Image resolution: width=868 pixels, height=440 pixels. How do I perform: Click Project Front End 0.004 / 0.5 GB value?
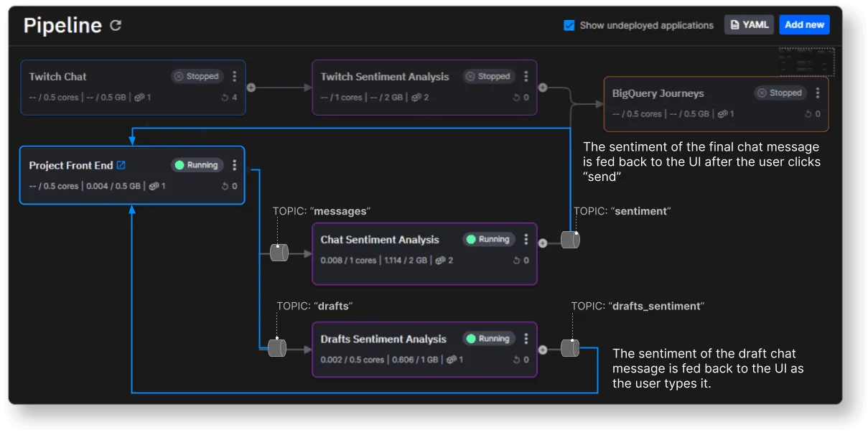(114, 187)
